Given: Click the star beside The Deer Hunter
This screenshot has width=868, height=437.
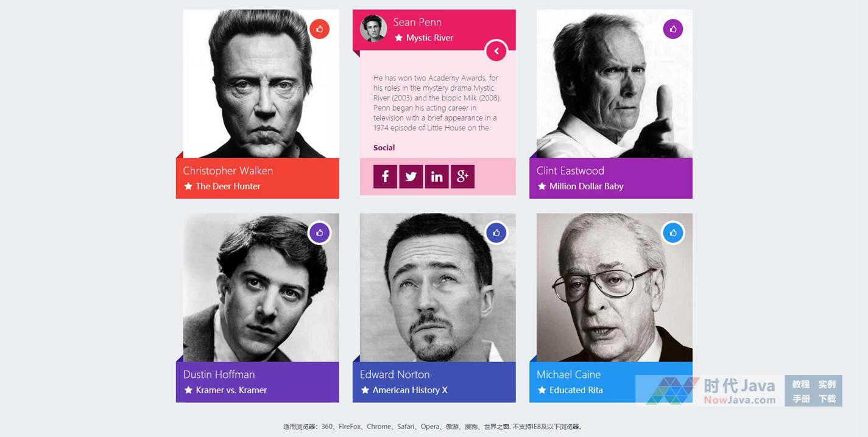Looking at the screenshot, I should [188, 186].
